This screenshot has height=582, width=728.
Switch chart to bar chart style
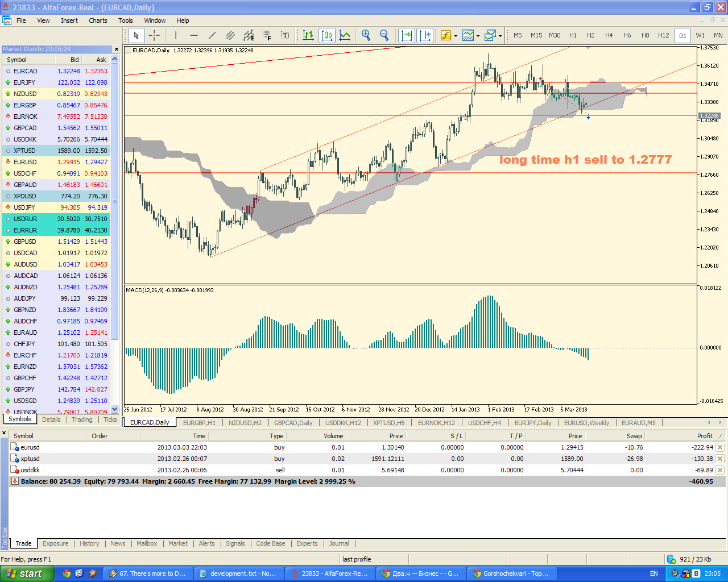(x=308, y=35)
